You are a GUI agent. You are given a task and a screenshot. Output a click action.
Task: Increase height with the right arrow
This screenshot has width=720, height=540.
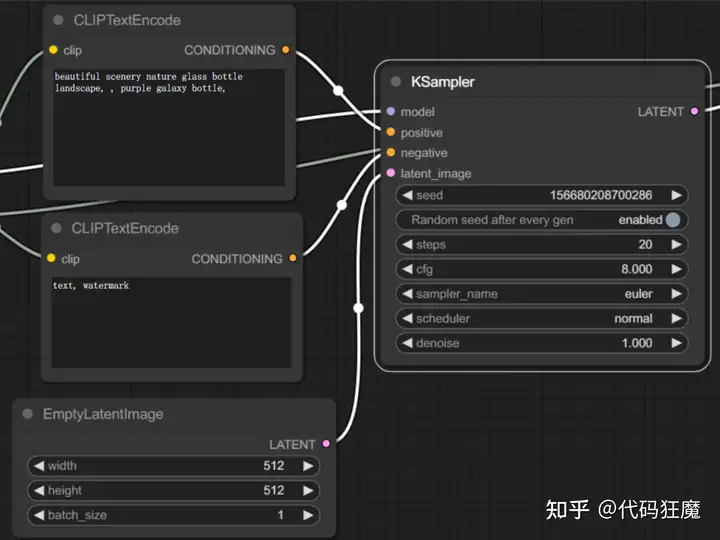308,490
